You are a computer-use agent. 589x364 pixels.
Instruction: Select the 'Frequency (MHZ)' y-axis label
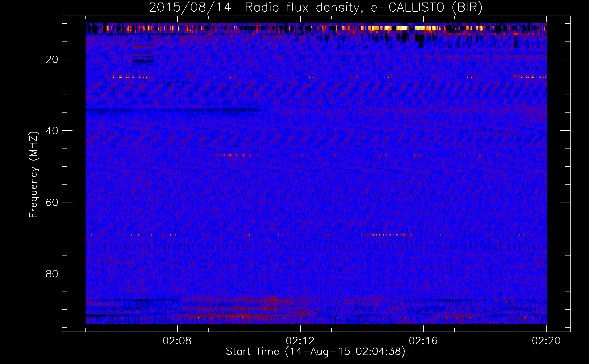[33, 175]
